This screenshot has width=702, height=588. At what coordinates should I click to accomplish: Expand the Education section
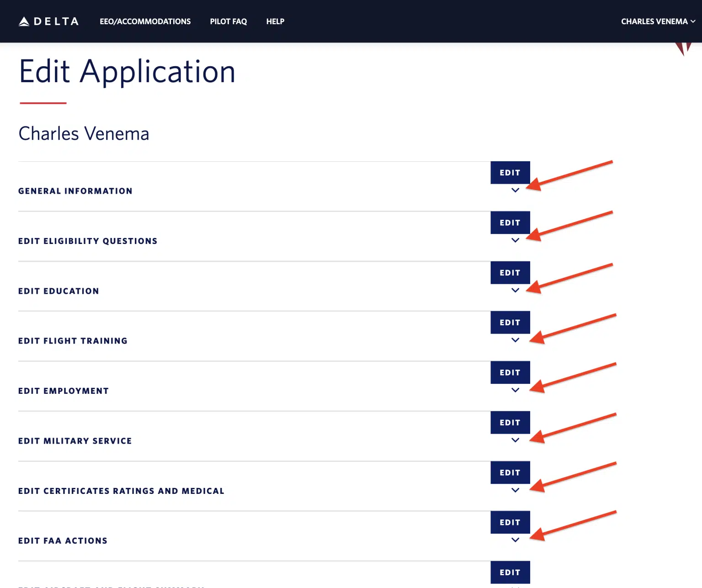pyautogui.click(x=516, y=291)
